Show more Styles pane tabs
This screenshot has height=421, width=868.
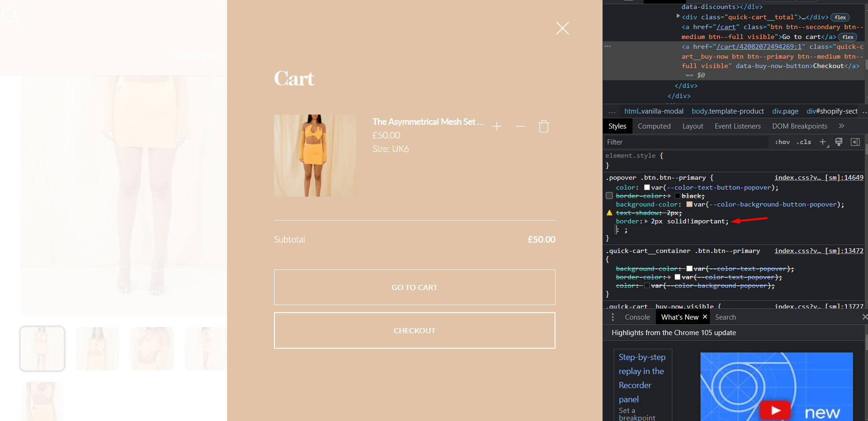[x=841, y=126]
